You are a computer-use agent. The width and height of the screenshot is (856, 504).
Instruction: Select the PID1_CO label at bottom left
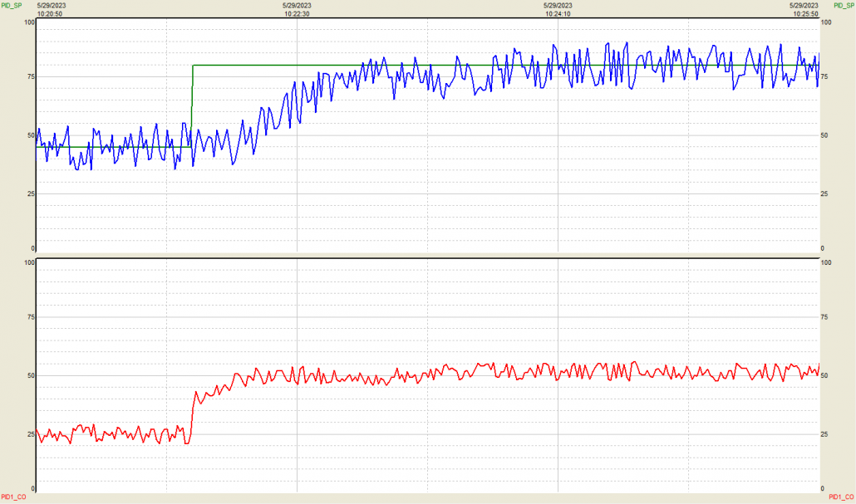coord(13,497)
